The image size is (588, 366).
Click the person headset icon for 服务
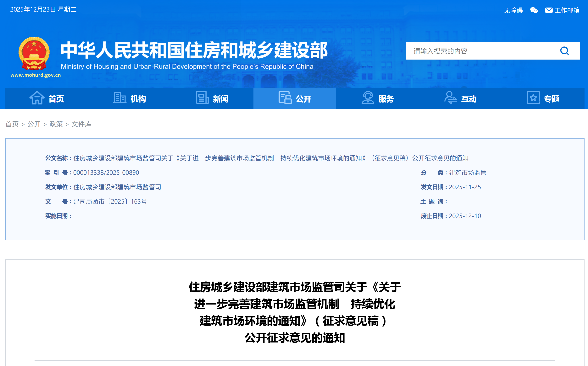pyautogui.click(x=368, y=98)
